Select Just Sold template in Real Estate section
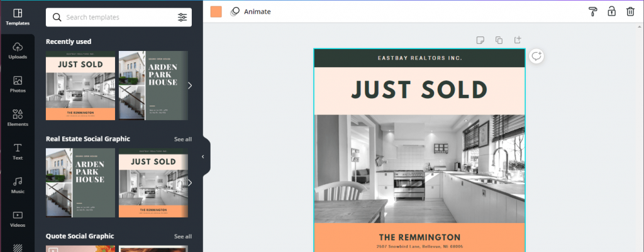 pyautogui.click(x=153, y=183)
